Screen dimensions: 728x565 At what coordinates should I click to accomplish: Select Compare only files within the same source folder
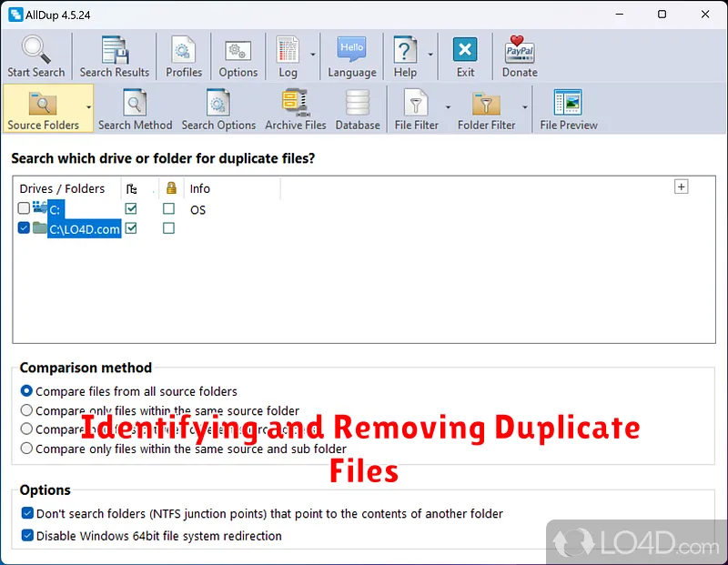click(x=27, y=410)
